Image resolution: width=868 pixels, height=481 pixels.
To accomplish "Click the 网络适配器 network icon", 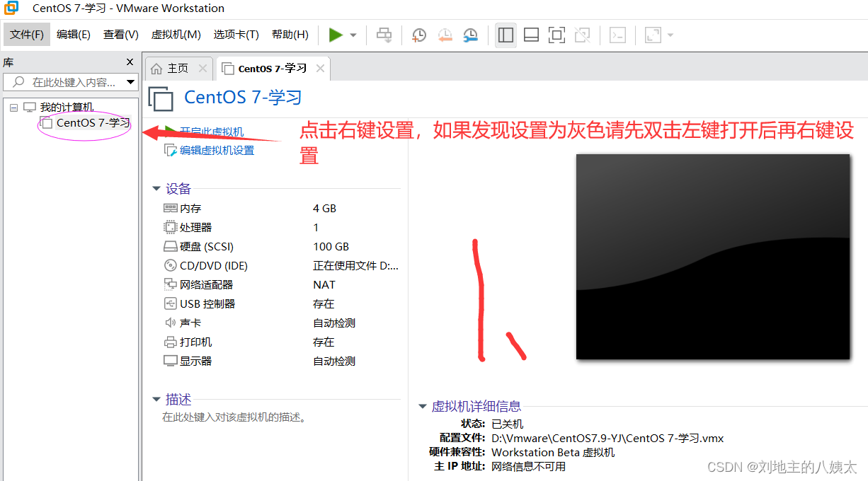I will click(170, 284).
